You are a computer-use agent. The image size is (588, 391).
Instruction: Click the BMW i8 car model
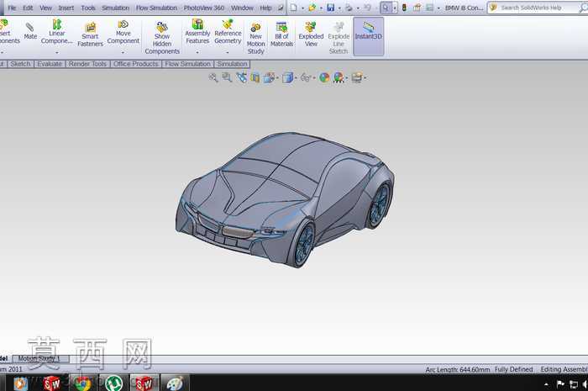click(285, 199)
